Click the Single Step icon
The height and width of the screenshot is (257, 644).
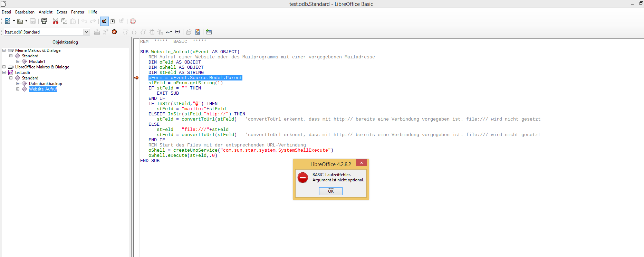point(134,32)
